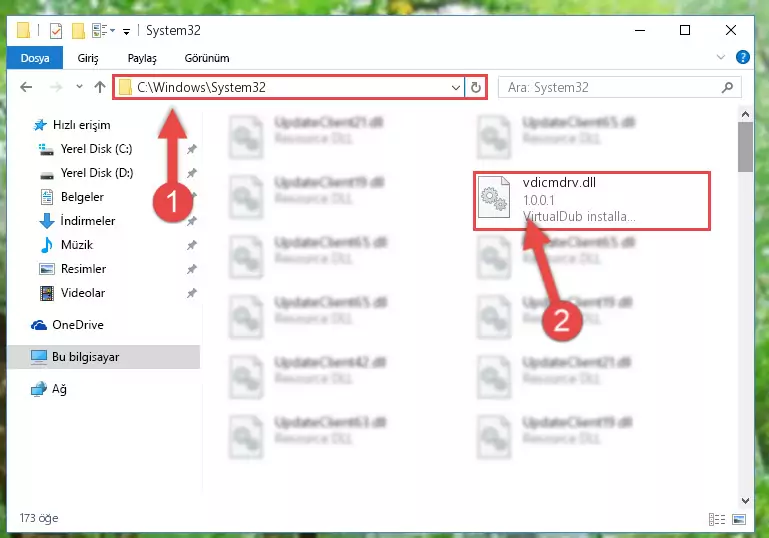
Task: Switch to the Paylaş ribbon tab
Action: 142,58
